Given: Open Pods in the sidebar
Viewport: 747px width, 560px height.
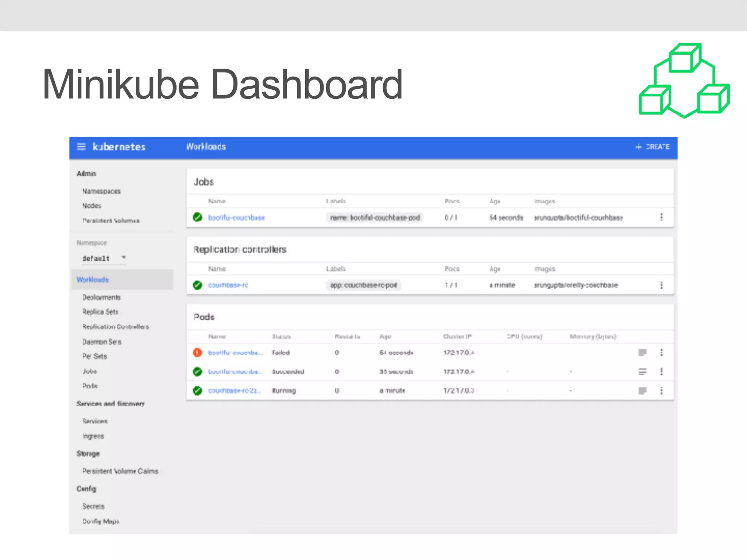Looking at the screenshot, I should coord(90,386).
